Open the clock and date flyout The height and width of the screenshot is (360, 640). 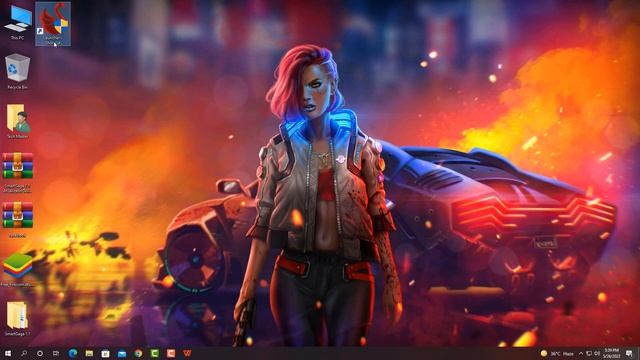[611, 353]
